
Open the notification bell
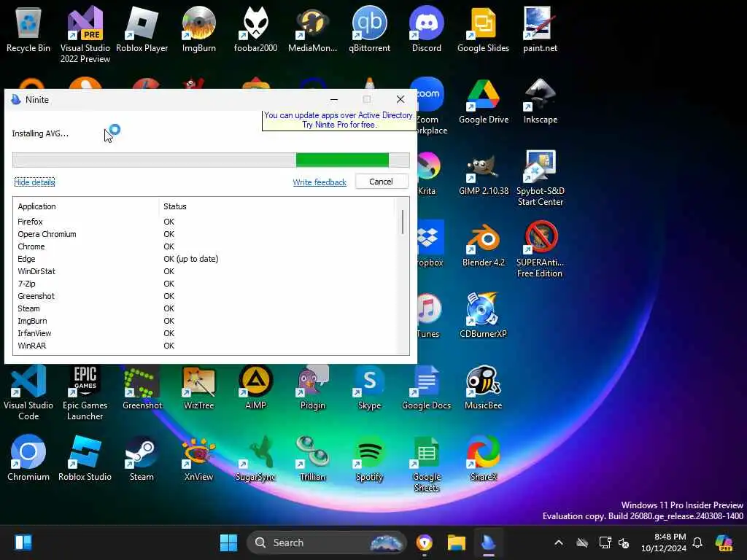[697, 542]
